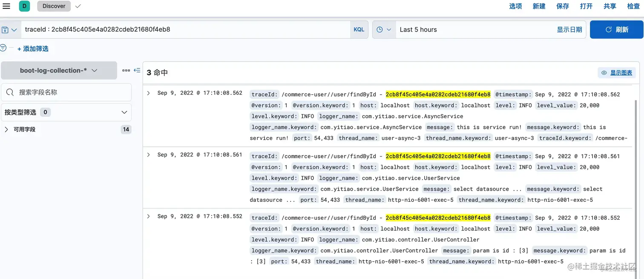Click 共享 in the top menu
Image resolution: width=644 pixels, height=279 pixels.
tap(610, 6)
